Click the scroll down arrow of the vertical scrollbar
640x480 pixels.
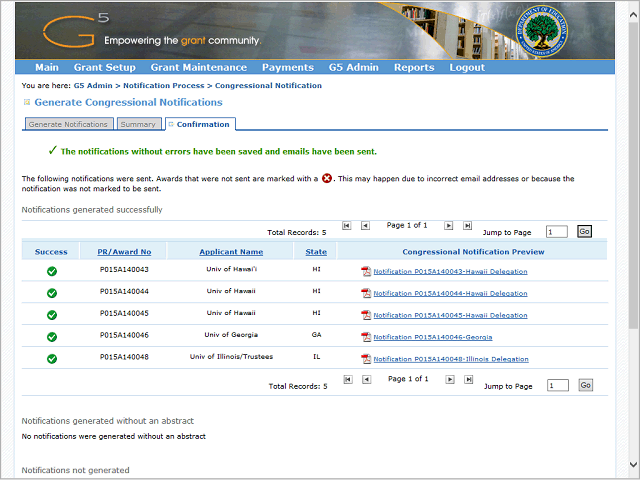pos(632,464)
